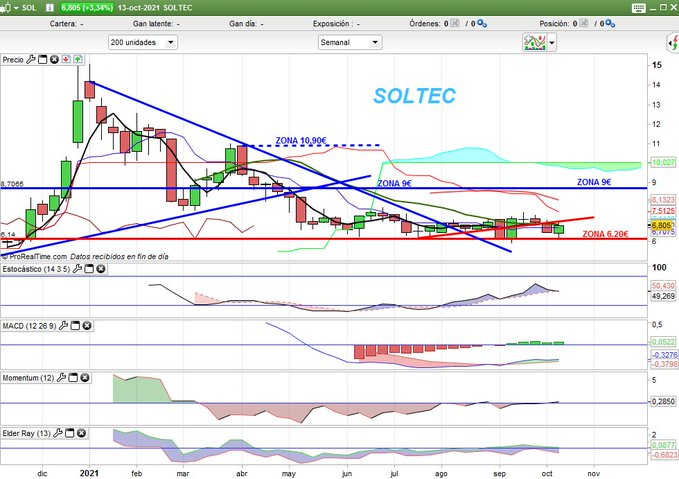679x479 pixels.
Task: Open Estocástico indicator settings wrench
Action: tap(77, 269)
